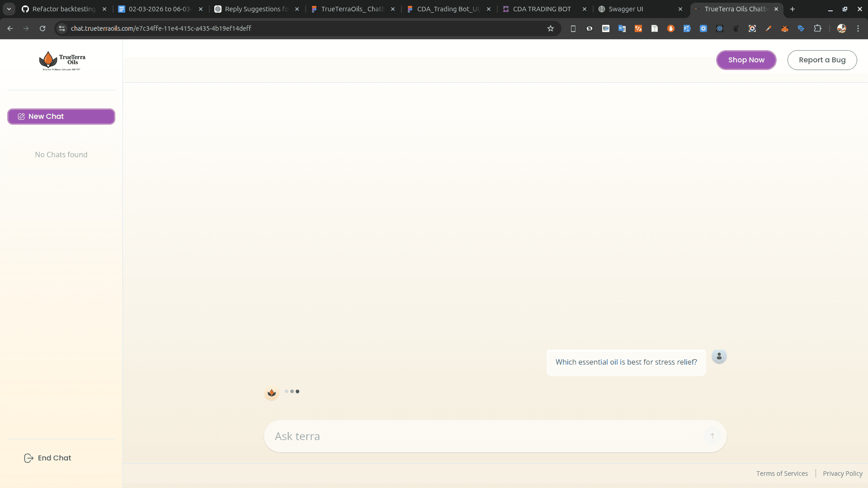
Task: Open the browser Extensions puzzle icon
Action: pyautogui.click(x=817, y=28)
